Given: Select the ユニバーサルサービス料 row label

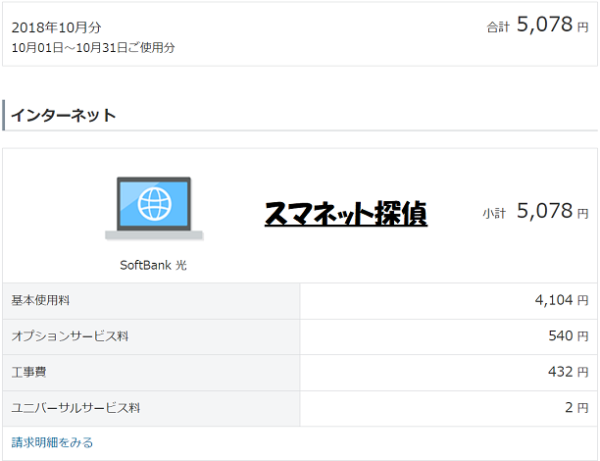Looking at the screenshot, I should pos(75,408).
